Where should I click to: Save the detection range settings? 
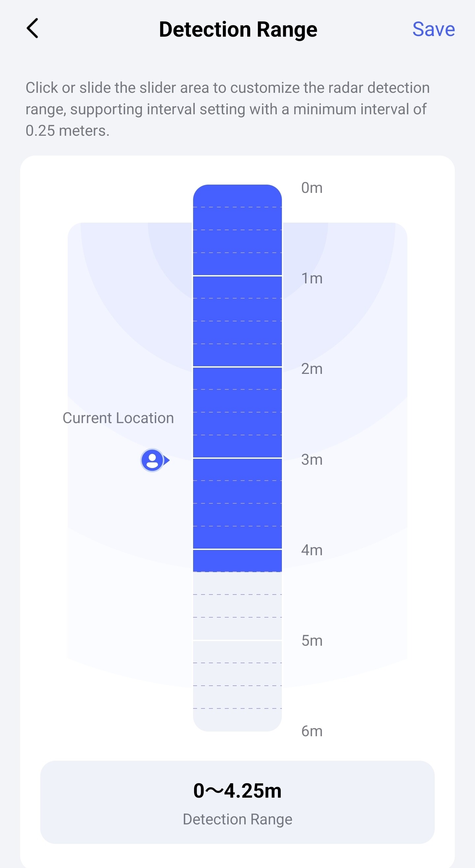pyautogui.click(x=433, y=29)
